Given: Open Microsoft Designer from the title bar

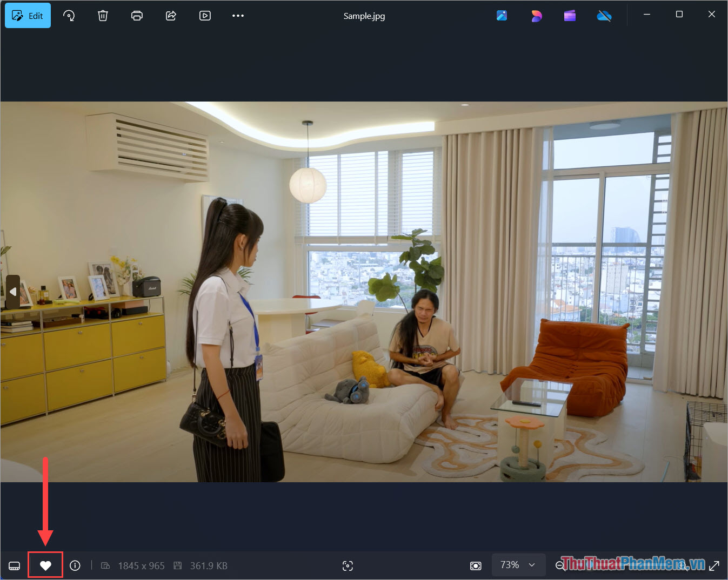Looking at the screenshot, I should click(536, 16).
